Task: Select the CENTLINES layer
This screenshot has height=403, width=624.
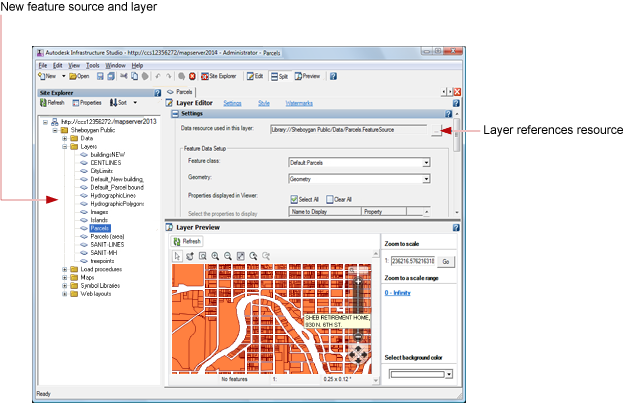Action: [x=106, y=163]
